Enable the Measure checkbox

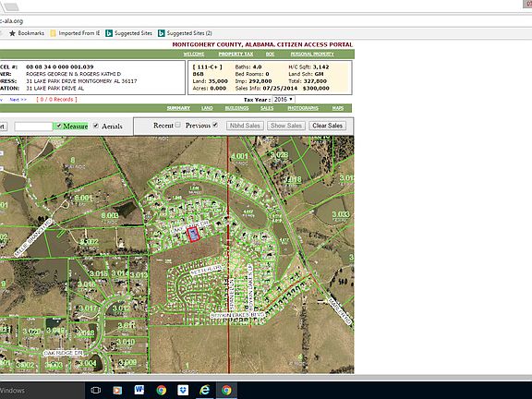coord(59,126)
